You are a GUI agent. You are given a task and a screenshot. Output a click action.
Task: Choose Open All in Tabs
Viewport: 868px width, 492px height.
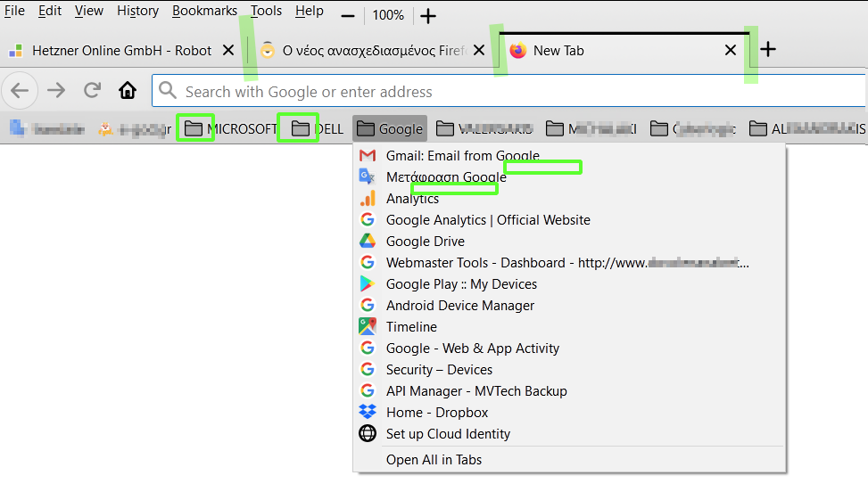[x=570, y=459]
